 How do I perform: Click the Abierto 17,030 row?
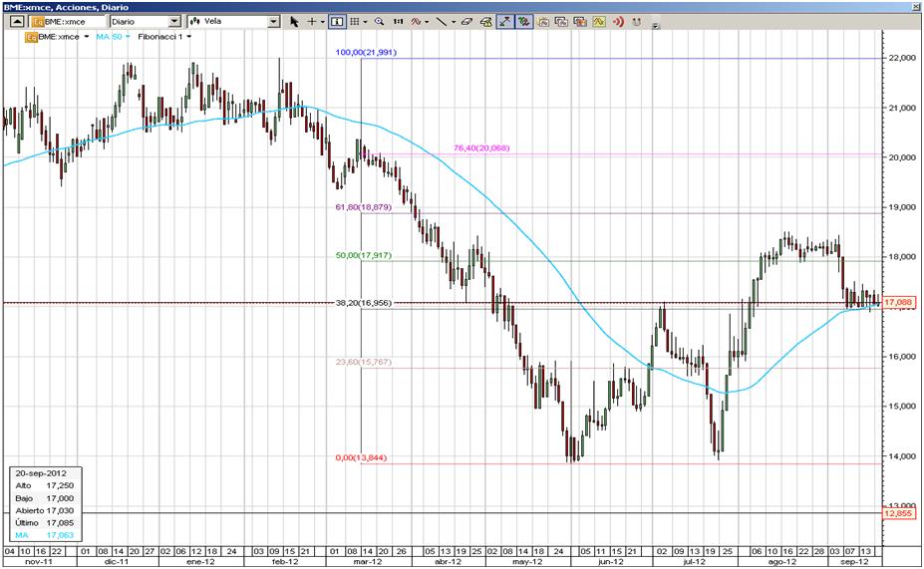[x=45, y=510]
